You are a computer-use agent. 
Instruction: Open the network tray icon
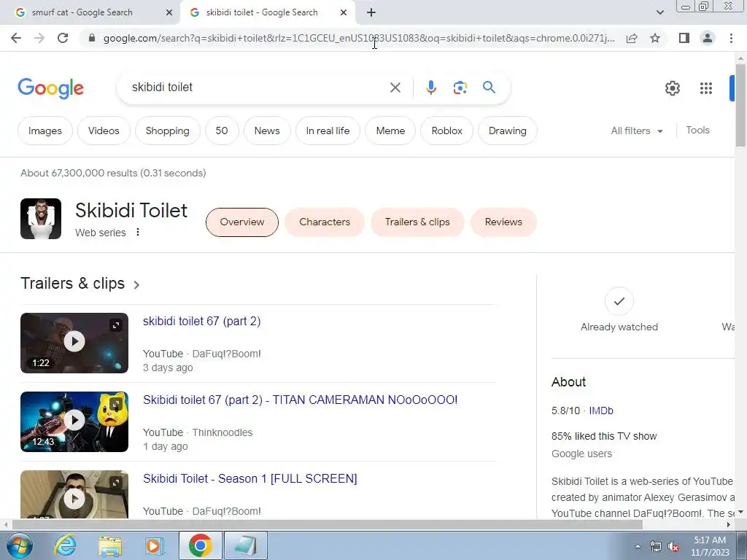point(655,546)
